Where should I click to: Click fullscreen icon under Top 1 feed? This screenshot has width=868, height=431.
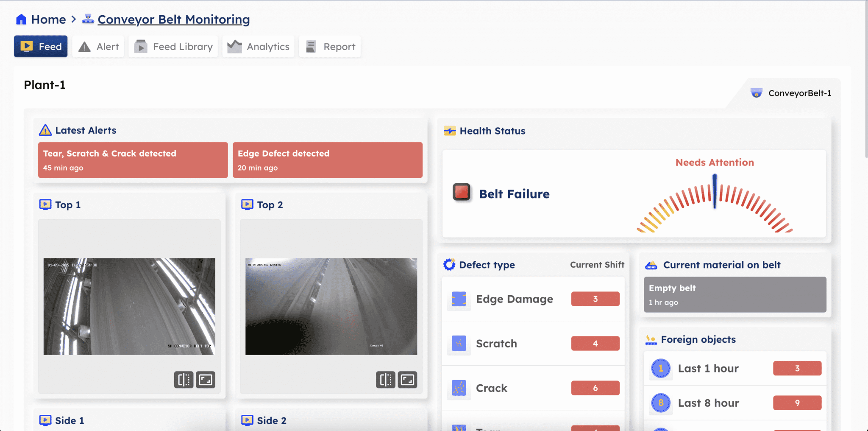(x=206, y=380)
